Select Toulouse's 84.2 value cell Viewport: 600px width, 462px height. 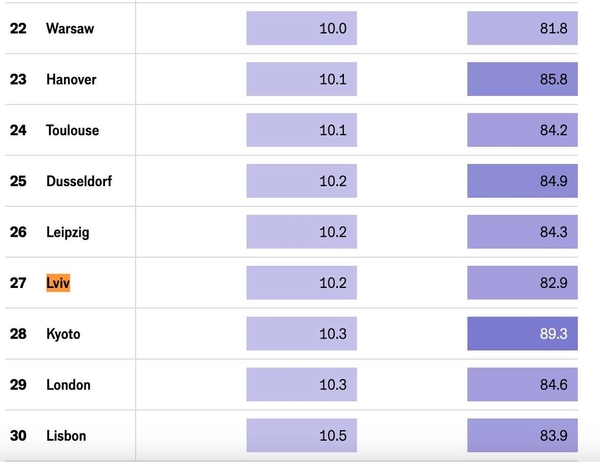(522, 130)
